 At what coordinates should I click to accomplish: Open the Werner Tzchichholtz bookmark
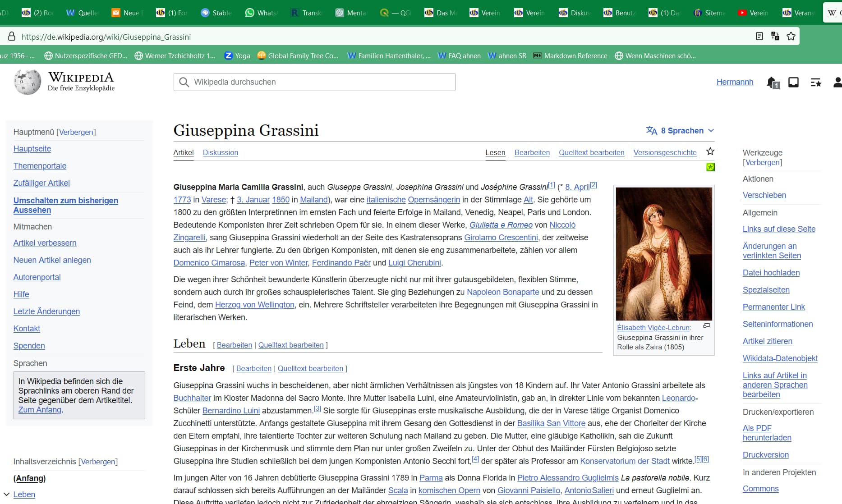[x=175, y=55]
